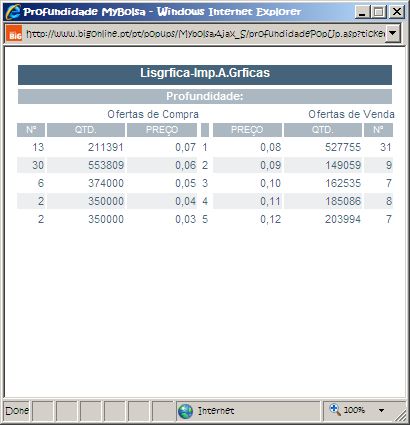410x425 pixels.
Task: Click the QTD. header under Ofertas de Compra
Action: pos(86,130)
